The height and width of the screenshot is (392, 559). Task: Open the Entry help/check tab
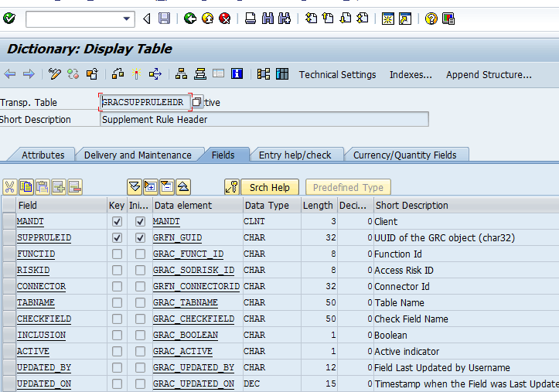click(295, 155)
